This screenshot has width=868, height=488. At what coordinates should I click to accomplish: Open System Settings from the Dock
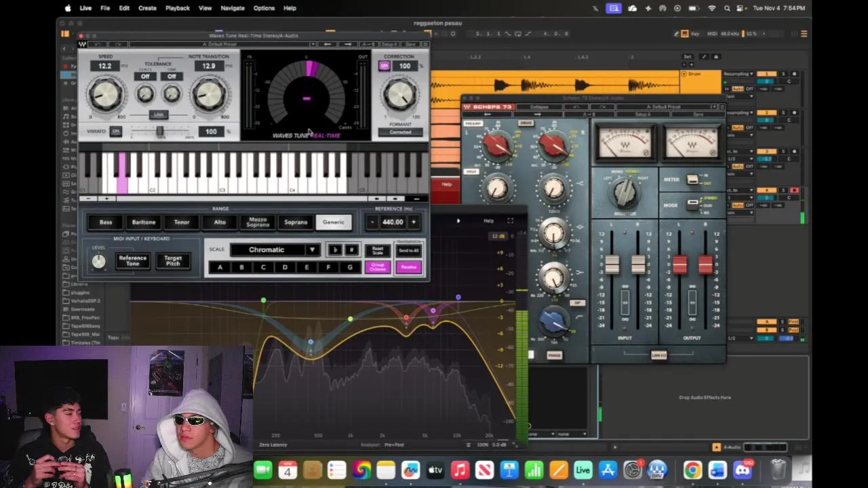point(632,470)
